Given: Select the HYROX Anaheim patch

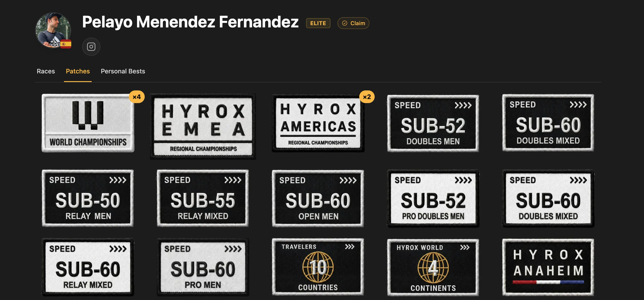Looking at the screenshot, I should coord(548,268).
